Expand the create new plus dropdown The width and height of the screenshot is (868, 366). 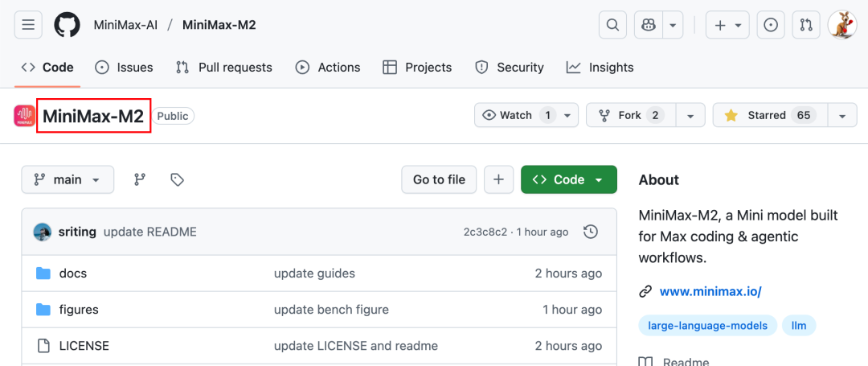coord(727,25)
